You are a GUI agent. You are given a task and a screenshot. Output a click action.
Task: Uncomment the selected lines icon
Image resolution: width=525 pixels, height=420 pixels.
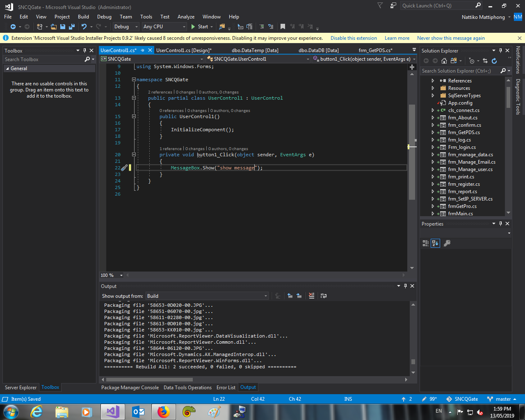271,27
